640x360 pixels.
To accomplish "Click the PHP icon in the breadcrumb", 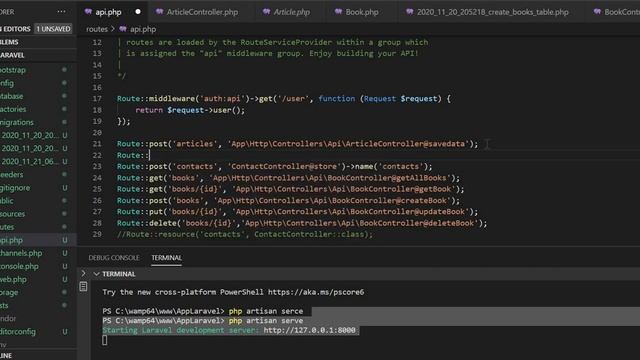I will (x=123, y=29).
